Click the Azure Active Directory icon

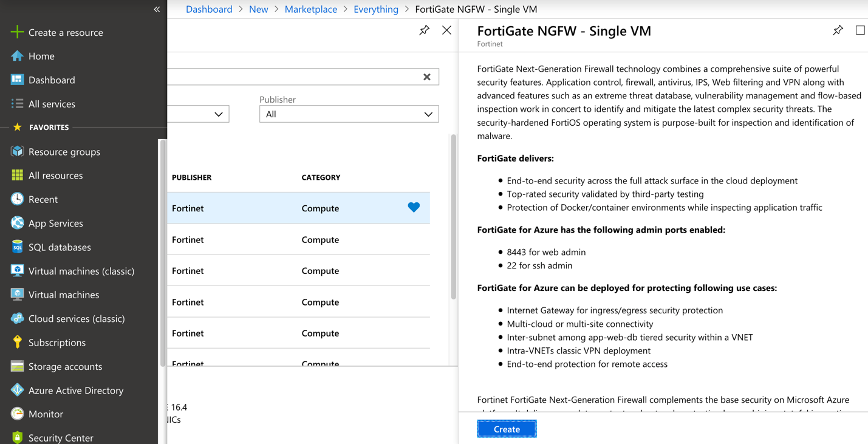pyautogui.click(x=17, y=390)
